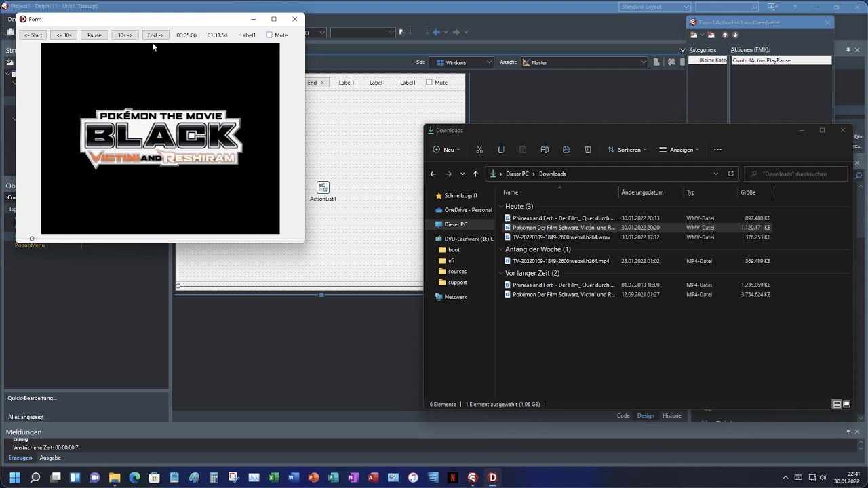The height and width of the screenshot is (488, 868).
Task: Open the Ansicht Master dropdown
Action: [584, 62]
